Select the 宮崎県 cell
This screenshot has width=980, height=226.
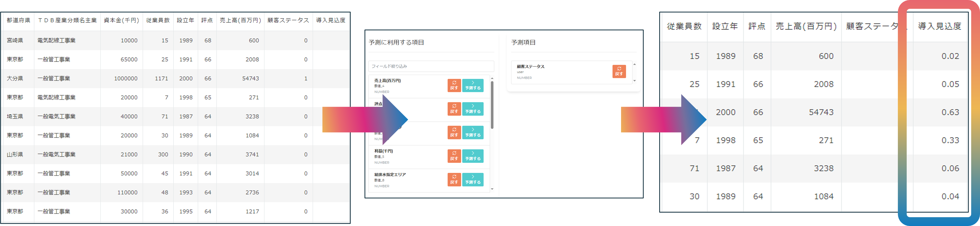click(x=15, y=41)
